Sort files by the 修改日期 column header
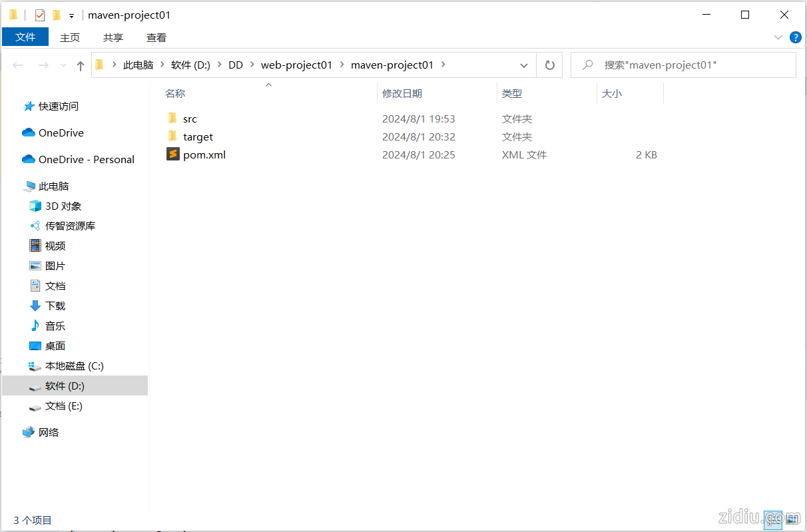Image resolution: width=807 pixels, height=532 pixels. tap(403, 93)
